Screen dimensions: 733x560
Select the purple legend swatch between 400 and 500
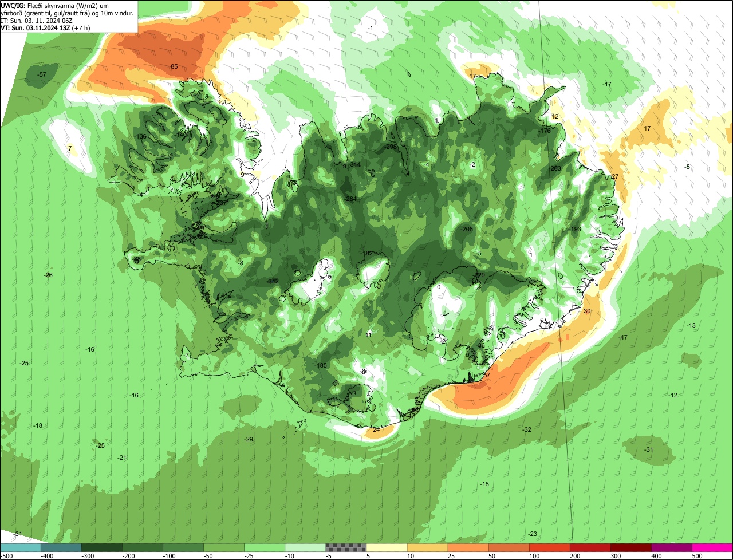click(x=671, y=547)
